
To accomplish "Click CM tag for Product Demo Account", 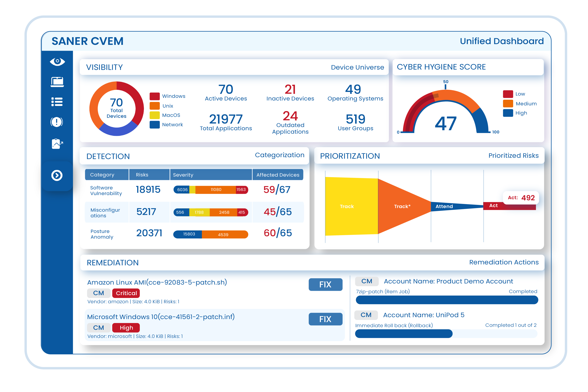I will 367,281.
